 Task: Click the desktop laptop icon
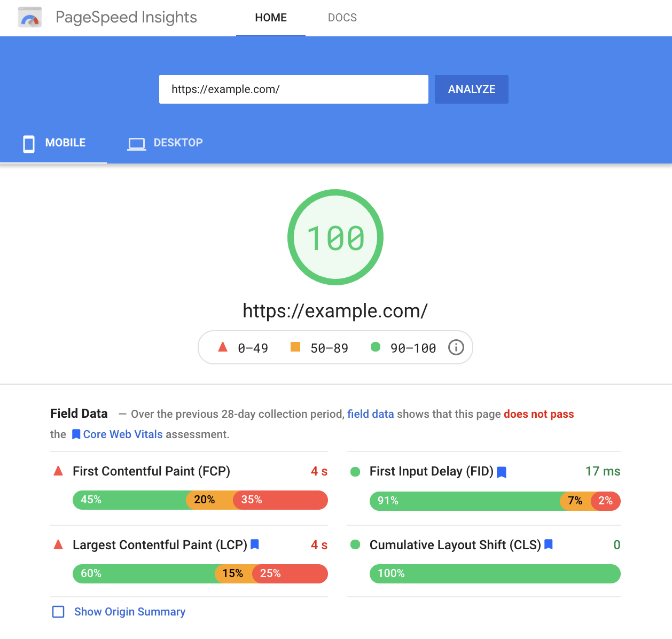(x=137, y=144)
